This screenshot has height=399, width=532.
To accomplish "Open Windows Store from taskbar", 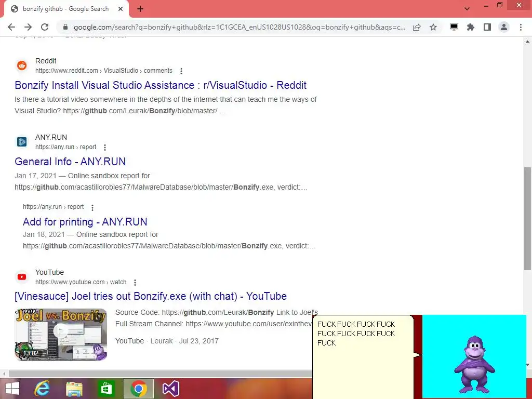I will point(106,389).
